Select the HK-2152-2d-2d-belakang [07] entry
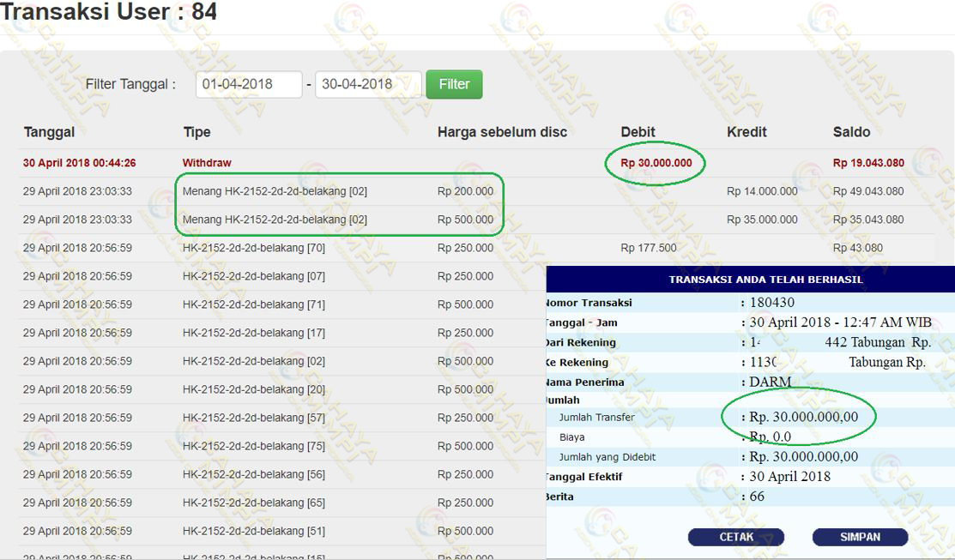This screenshot has width=955, height=560. [254, 276]
